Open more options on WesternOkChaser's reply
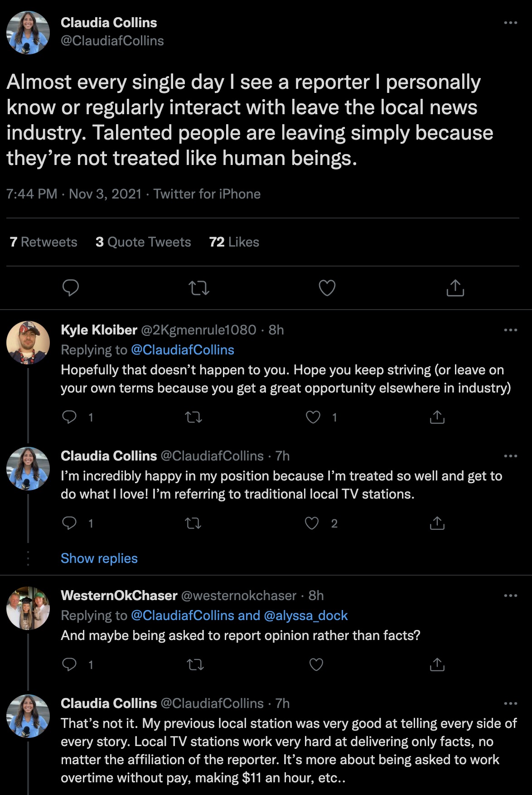532x795 pixels. coord(510,596)
